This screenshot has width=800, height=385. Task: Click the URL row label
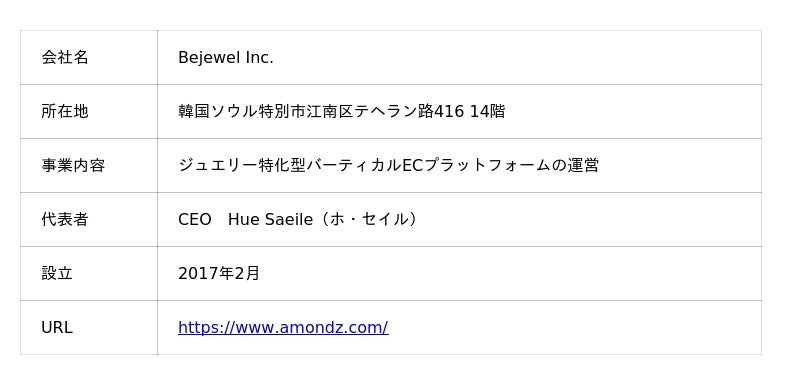click(57, 327)
